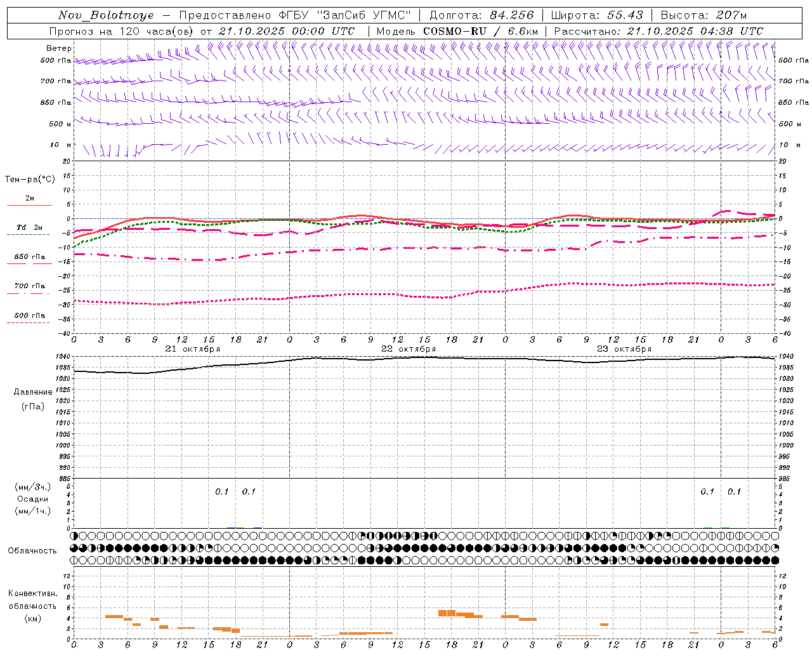Click the Широта: 55.43 value
Image resolution: width=812 pixels, height=650 pixels.
point(597,15)
